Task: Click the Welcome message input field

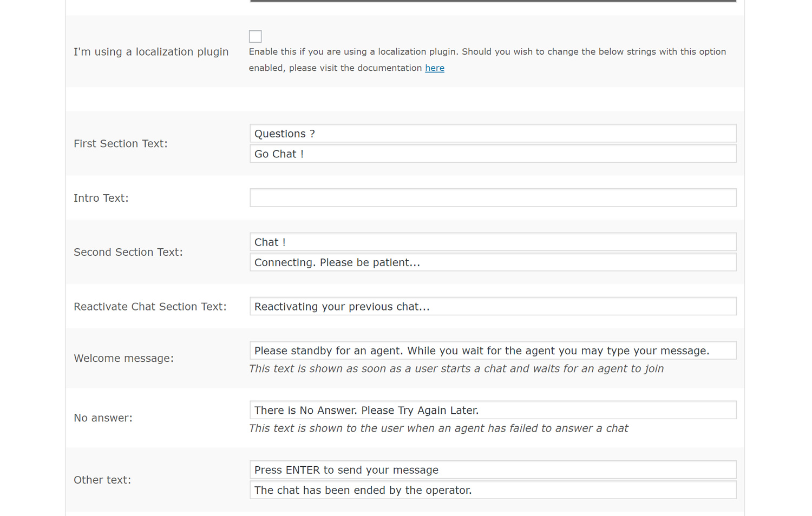Action: click(493, 350)
